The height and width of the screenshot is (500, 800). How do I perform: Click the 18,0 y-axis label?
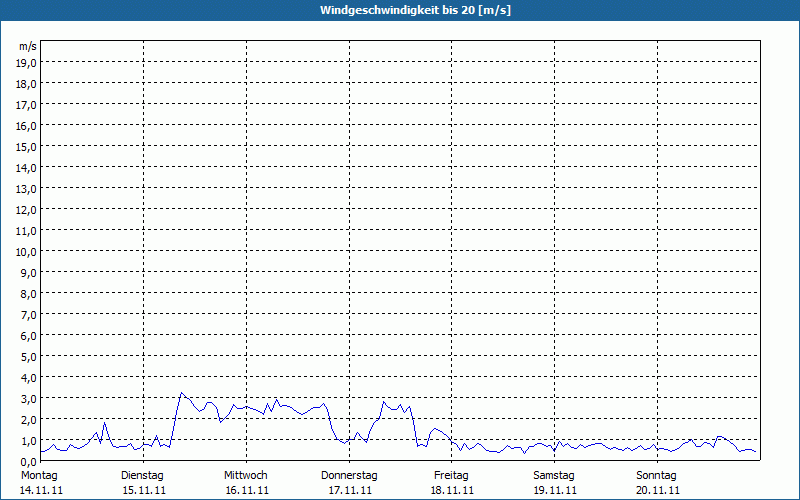[x=26, y=84]
